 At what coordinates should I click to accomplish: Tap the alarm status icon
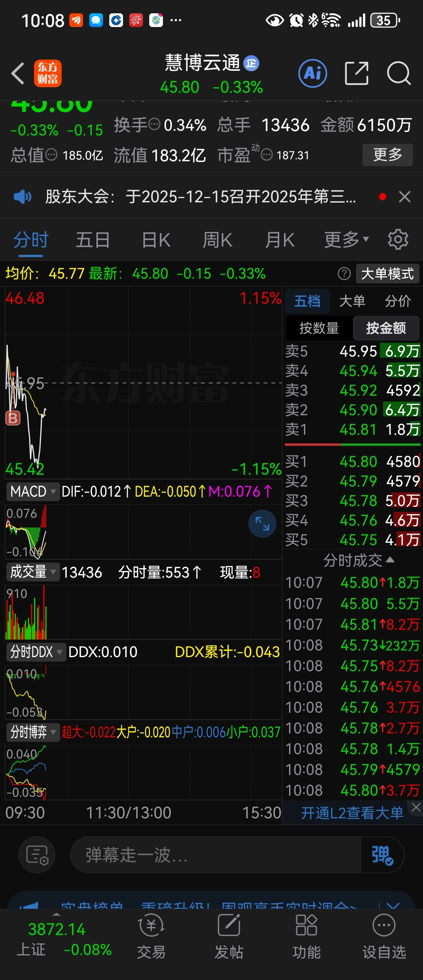tap(296, 20)
